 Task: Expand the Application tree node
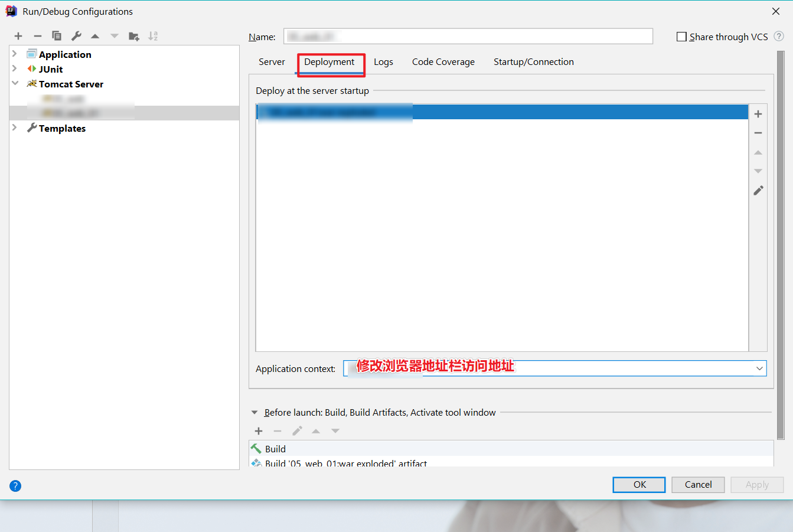[15, 54]
